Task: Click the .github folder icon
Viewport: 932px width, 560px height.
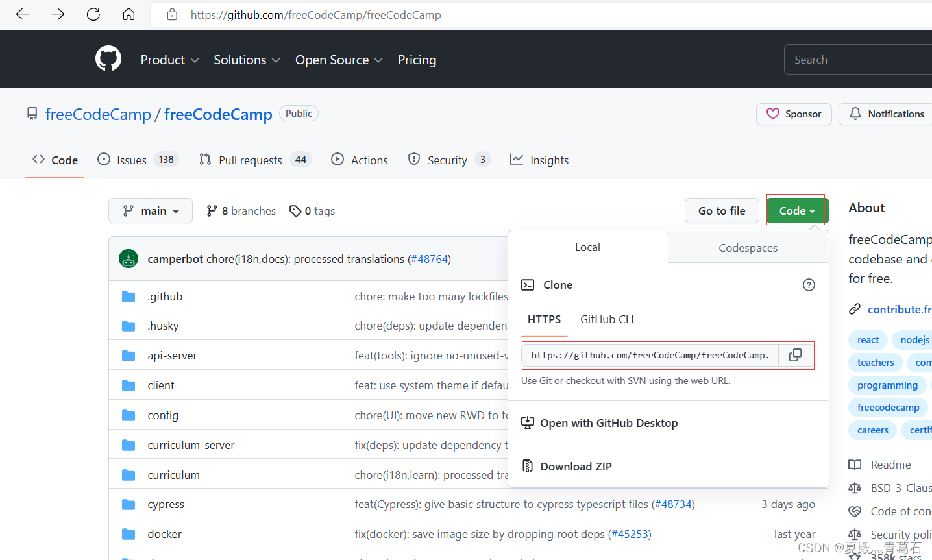Action: click(129, 297)
